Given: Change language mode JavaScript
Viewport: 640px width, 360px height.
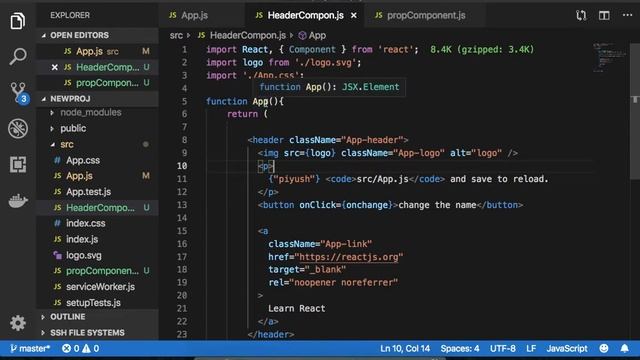Looking at the screenshot, I should [x=567, y=348].
